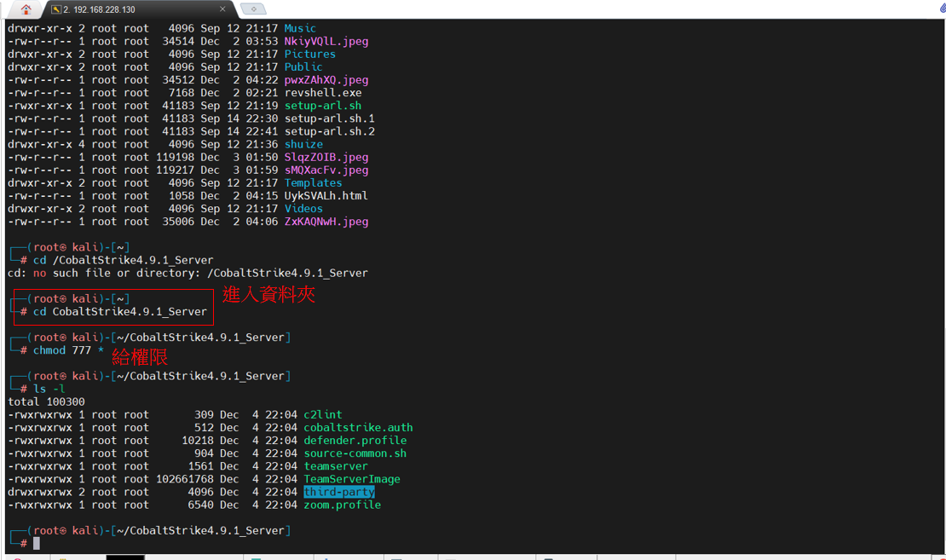Viewport: 946px width, 560px height.
Task: Click the file size 119198
Action: point(175,158)
